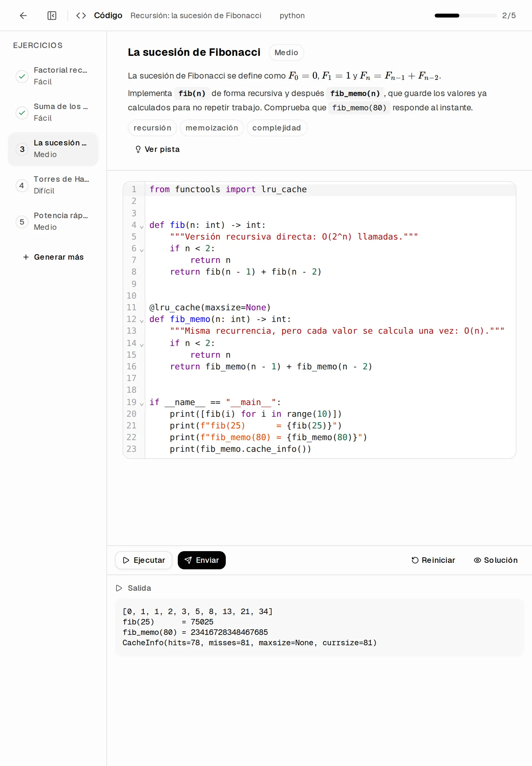Show the hint with Ver pista
Viewport: 532px width, 766px height.
(157, 149)
